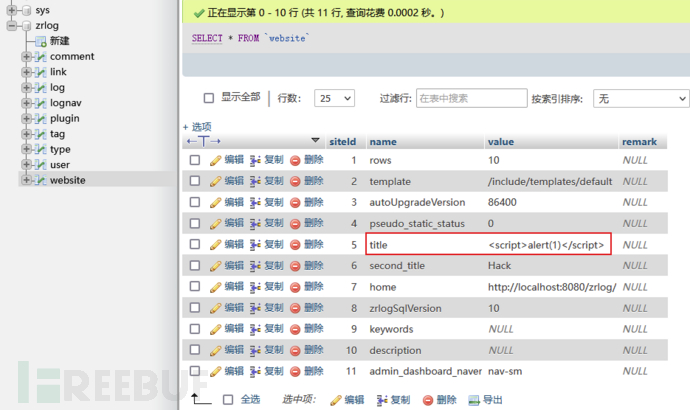Click the copy icon in the pseudo_static_status row

point(255,224)
